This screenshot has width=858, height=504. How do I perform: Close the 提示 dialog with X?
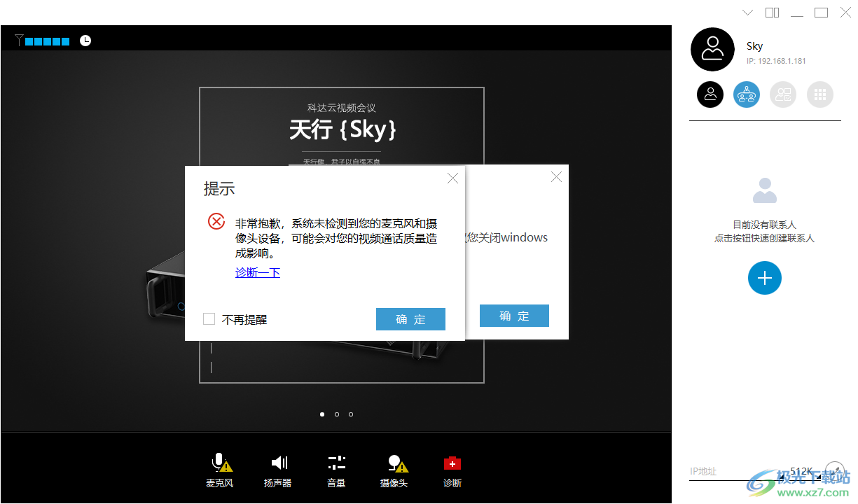[452, 178]
